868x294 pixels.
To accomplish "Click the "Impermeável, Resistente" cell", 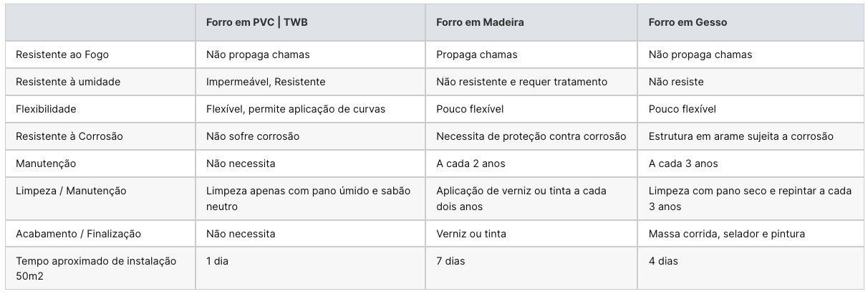I will [x=266, y=82].
